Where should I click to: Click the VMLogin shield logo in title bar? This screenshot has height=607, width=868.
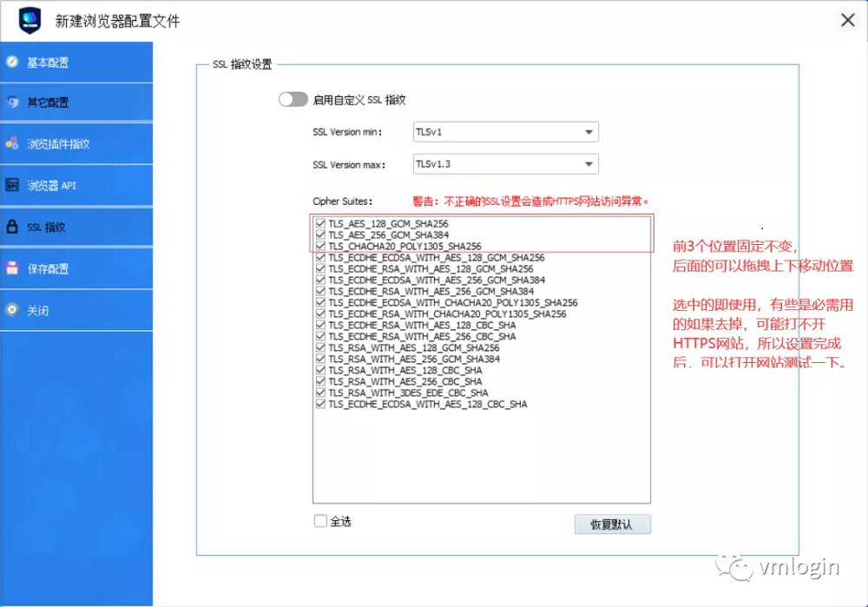pos(30,21)
